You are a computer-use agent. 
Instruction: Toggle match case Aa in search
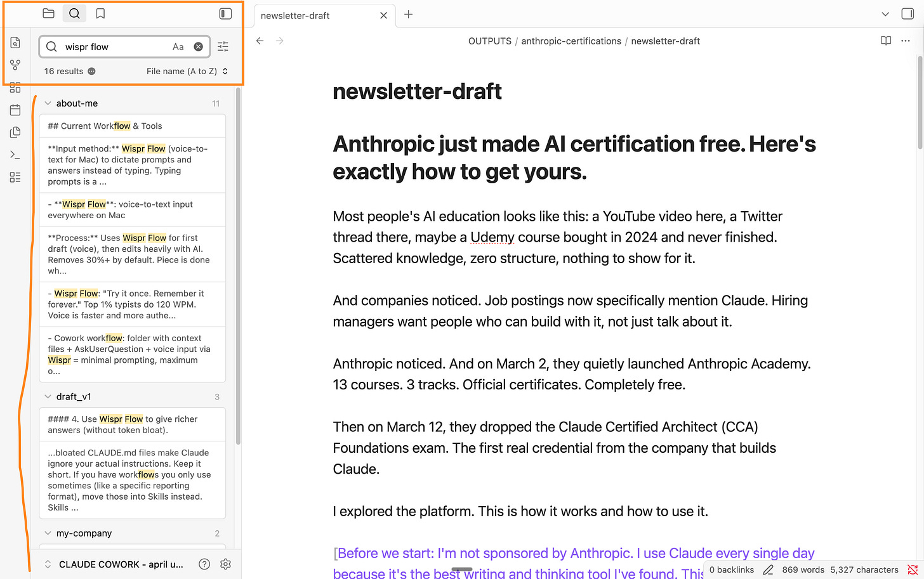(x=178, y=46)
